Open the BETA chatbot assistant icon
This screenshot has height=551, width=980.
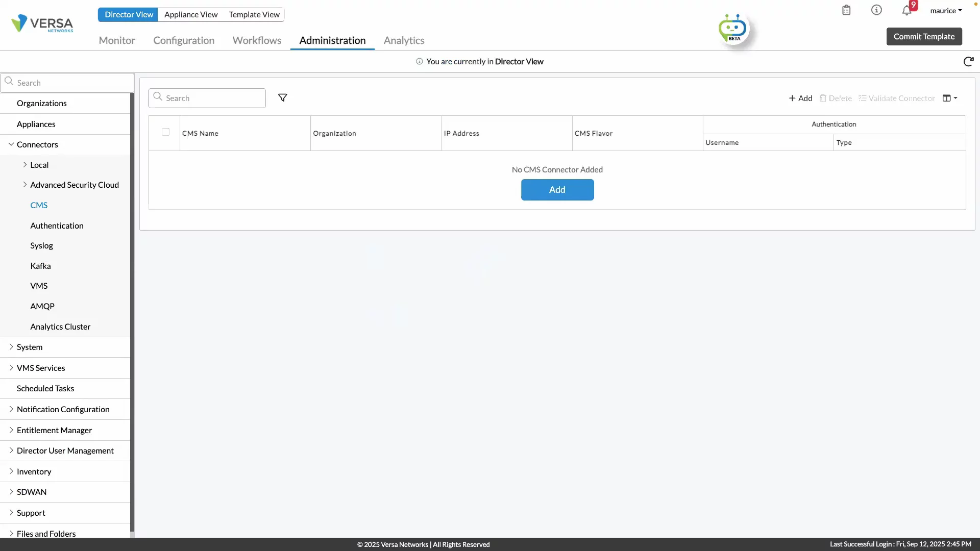pos(733,29)
